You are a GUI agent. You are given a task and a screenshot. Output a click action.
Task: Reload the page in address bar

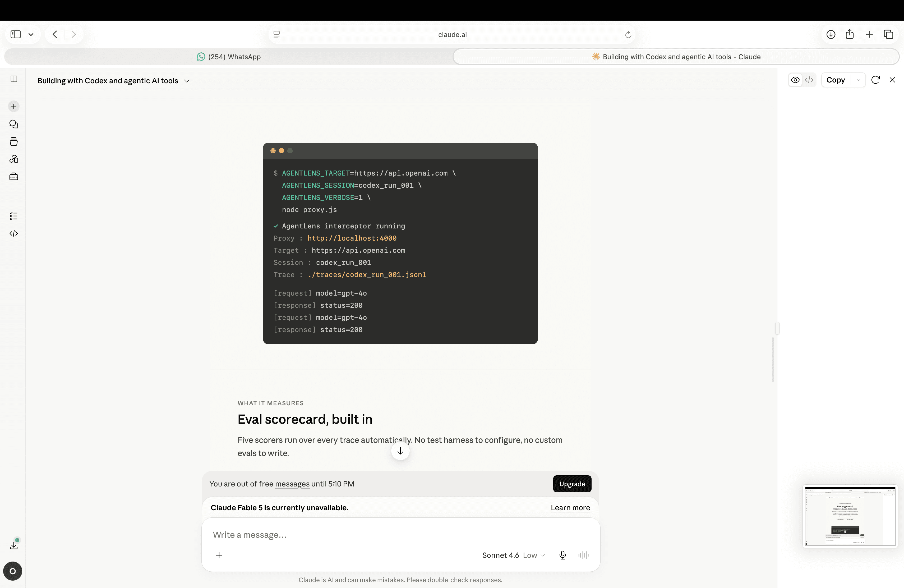click(x=628, y=35)
